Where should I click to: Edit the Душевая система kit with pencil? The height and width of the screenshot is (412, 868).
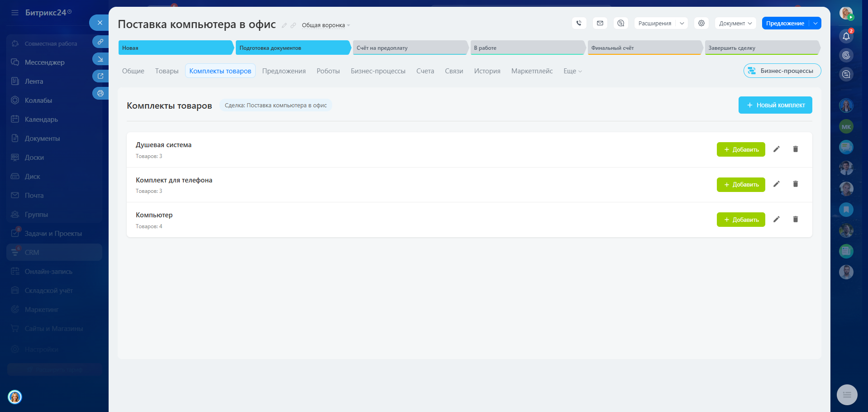(x=776, y=149)
